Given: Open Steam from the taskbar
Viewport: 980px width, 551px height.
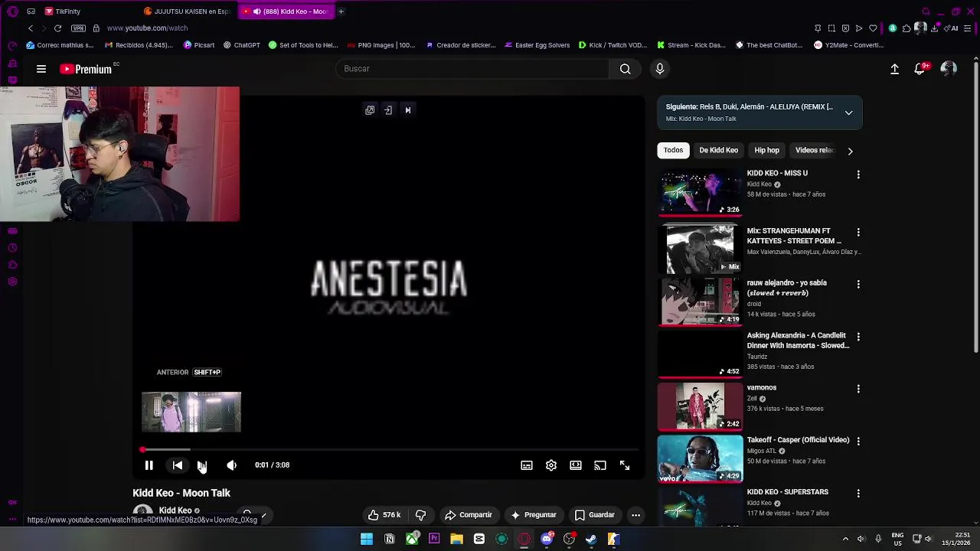Looking at the screenshot, I should coord(591,540).
